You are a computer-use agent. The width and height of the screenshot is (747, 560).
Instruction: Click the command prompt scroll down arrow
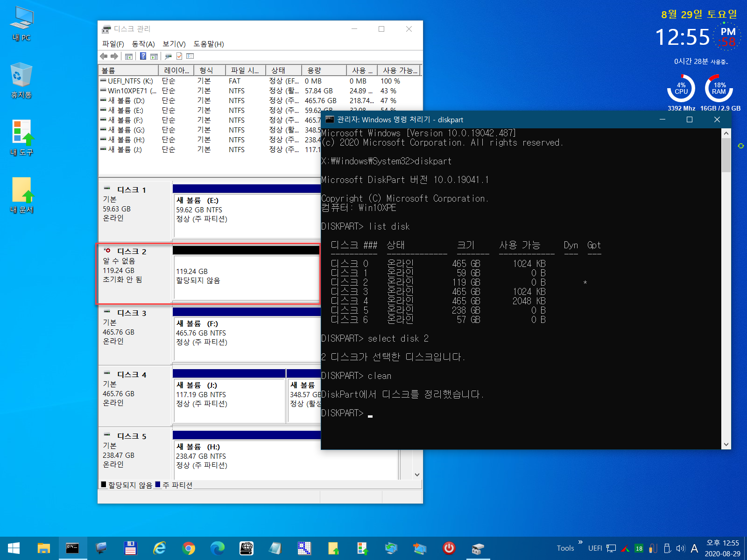726,445
